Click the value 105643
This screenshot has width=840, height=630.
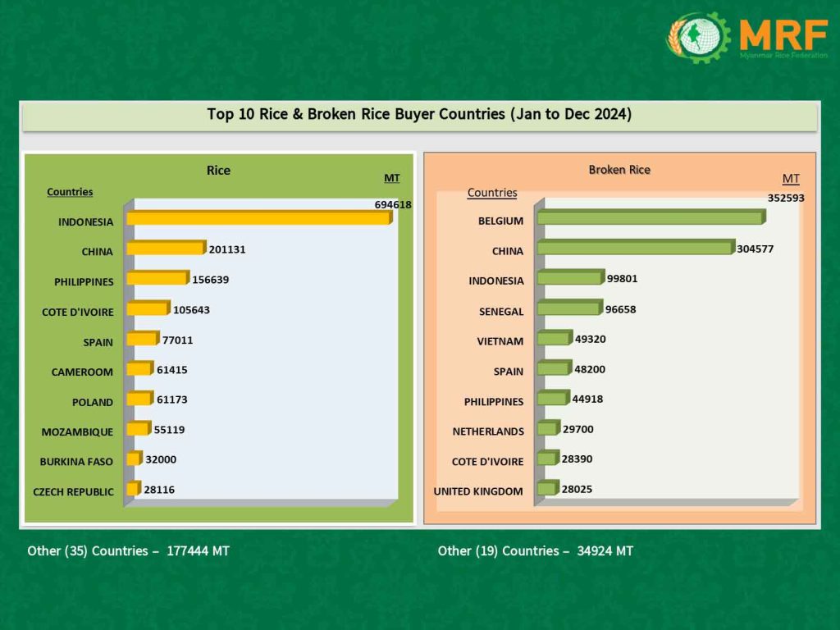191,309
